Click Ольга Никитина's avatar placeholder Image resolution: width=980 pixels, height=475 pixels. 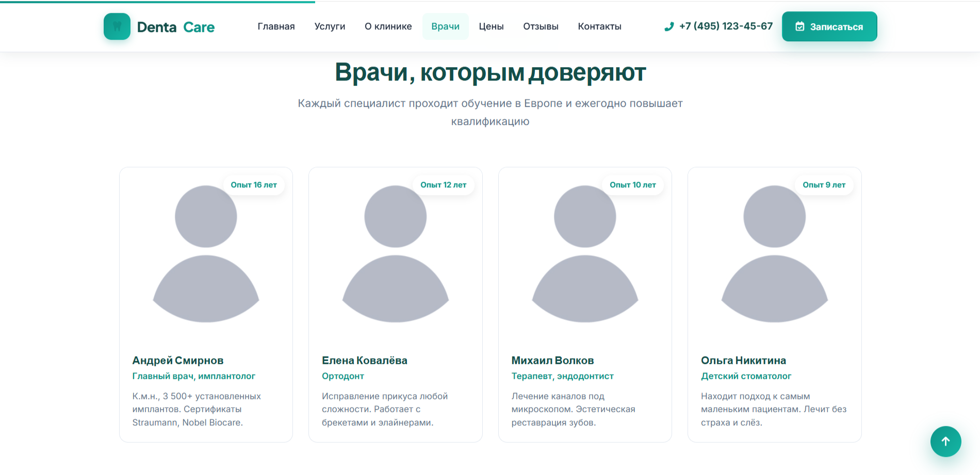(774, 254)
